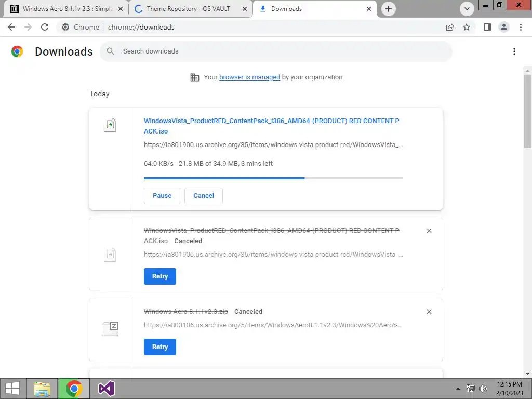Click the page vertical scrollbar thumb

click(527, 111)
